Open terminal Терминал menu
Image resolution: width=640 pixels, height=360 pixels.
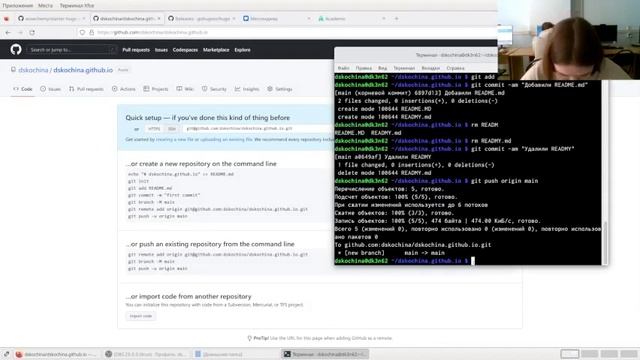click(x=404, y=68)
